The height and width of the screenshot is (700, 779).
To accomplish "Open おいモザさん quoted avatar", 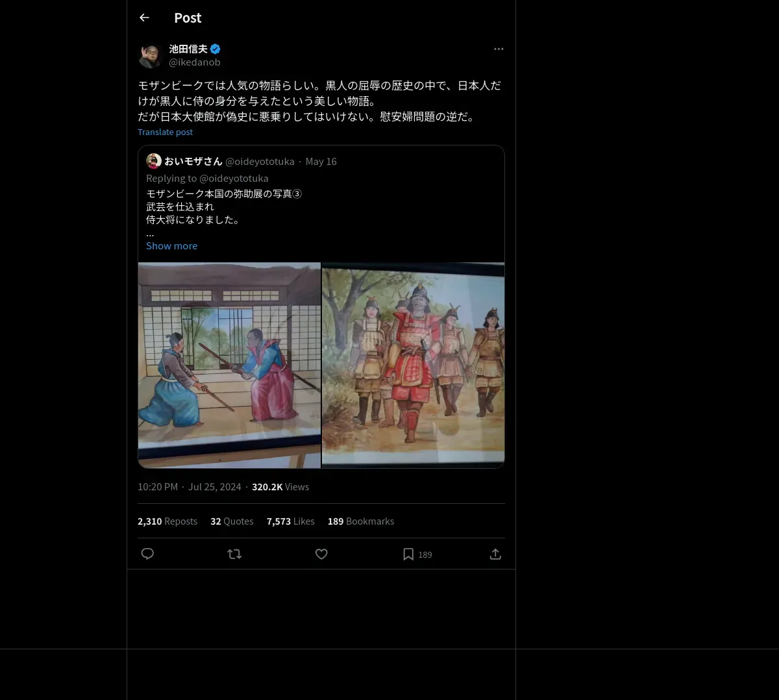I will pos(154,161).
